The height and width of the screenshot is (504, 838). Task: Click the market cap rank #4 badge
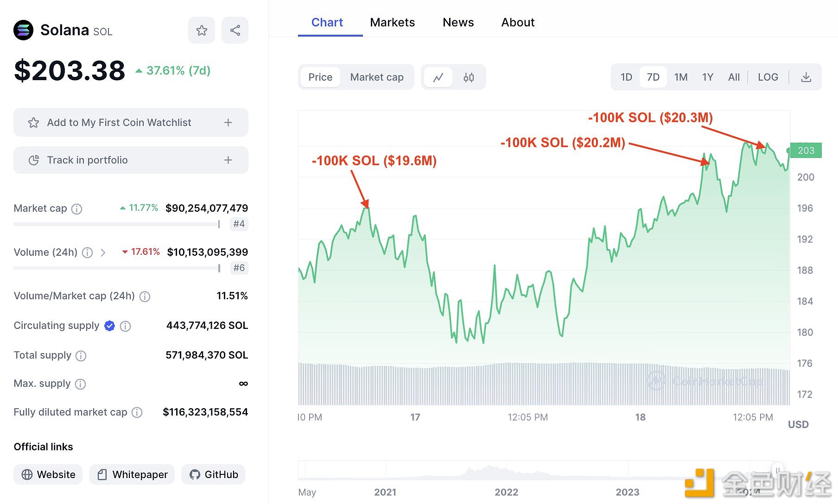click(x=239, y=224)
